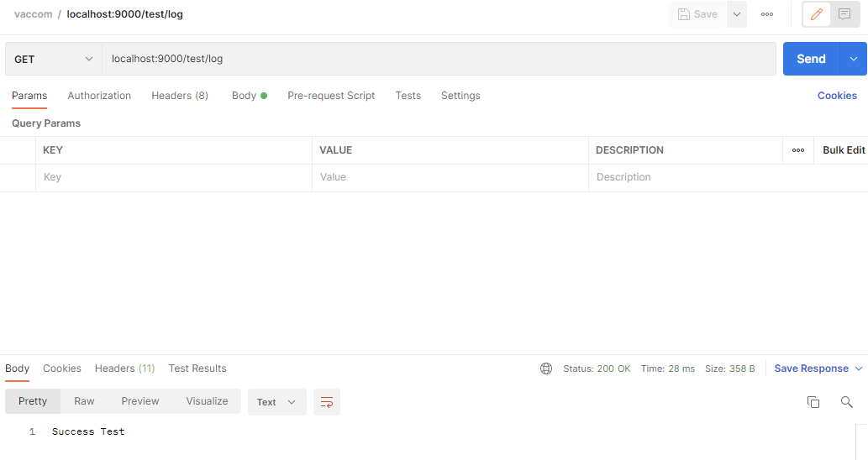This screenshot has height=460, width=868.
Task: Click the Key input cell
Action: 174,177
